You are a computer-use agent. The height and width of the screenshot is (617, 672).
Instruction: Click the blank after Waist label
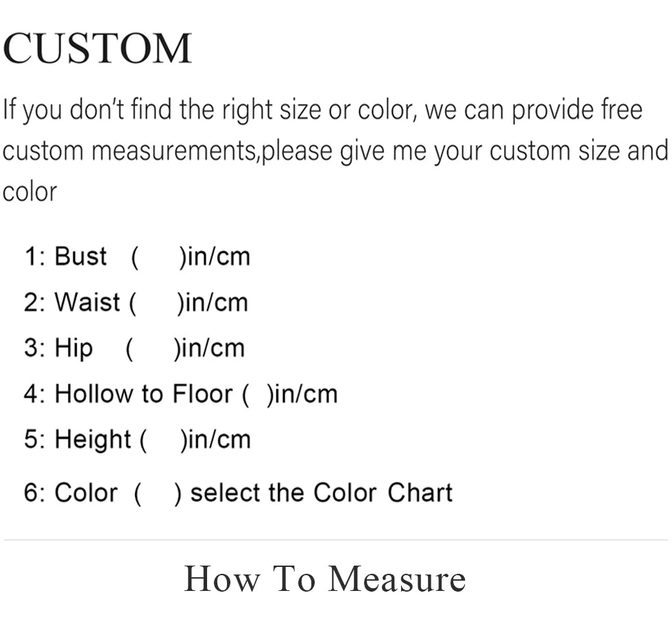click(x=155, y=302)
